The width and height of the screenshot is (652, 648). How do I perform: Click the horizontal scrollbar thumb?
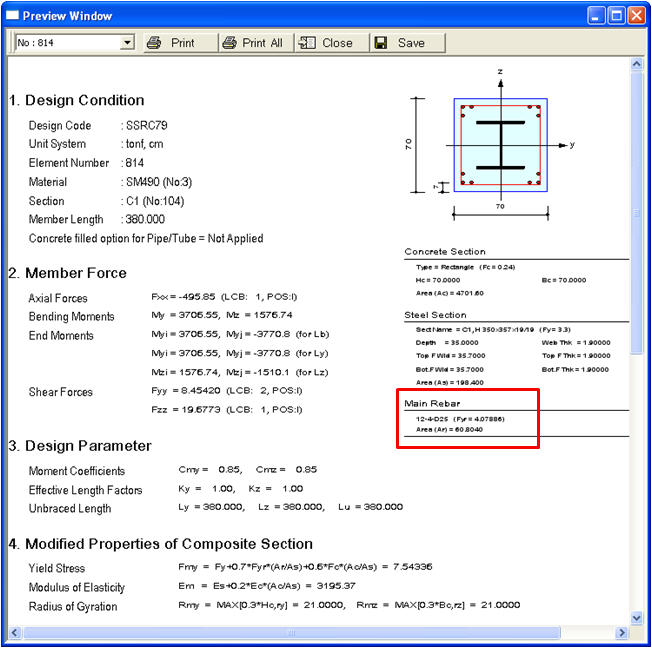coord(290,633)
